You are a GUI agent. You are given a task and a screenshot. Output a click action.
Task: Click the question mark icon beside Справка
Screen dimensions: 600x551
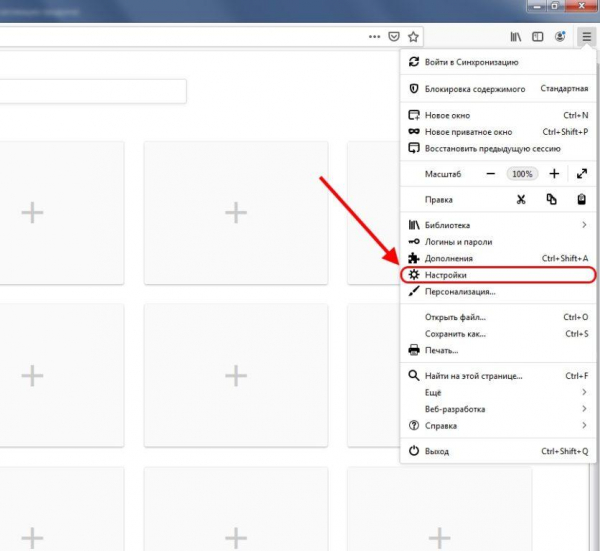(x=414, y=425)
